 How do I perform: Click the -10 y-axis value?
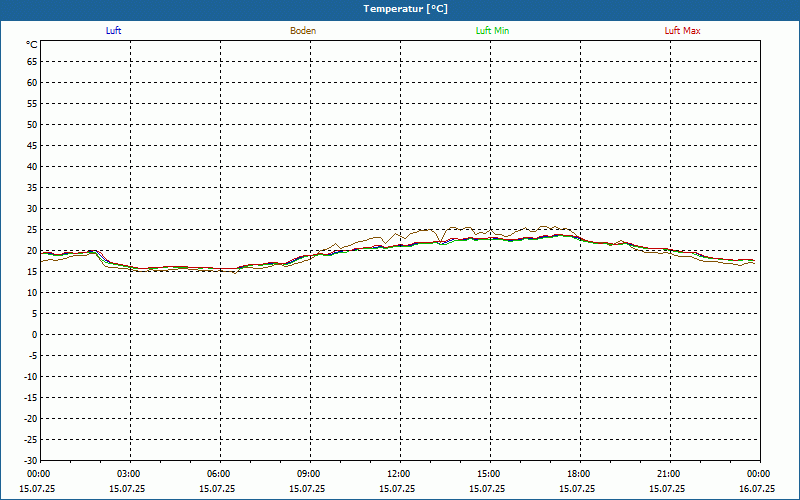(31, 377)
